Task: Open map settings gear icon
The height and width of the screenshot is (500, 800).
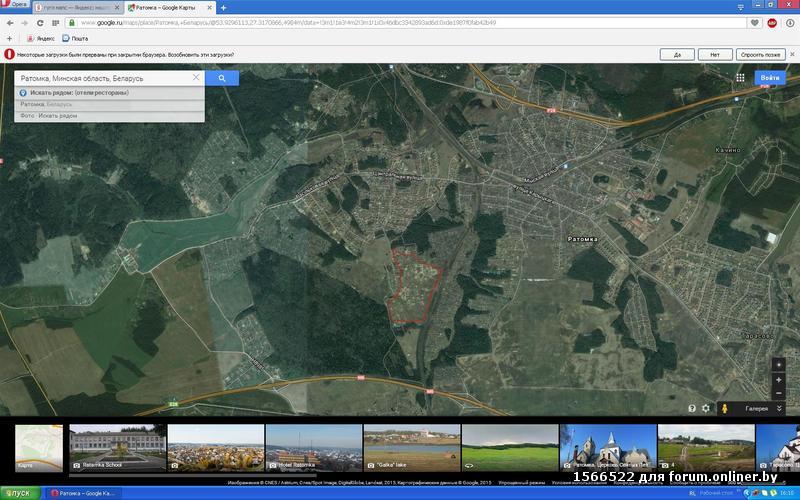Action: 705,408
